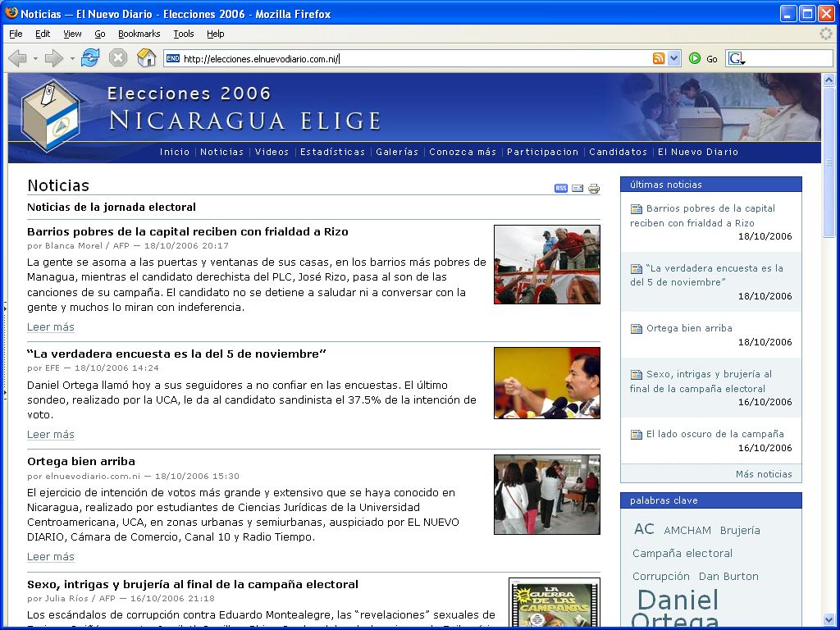Open the Rizo campaign photo thumbnail

point(547,265)
